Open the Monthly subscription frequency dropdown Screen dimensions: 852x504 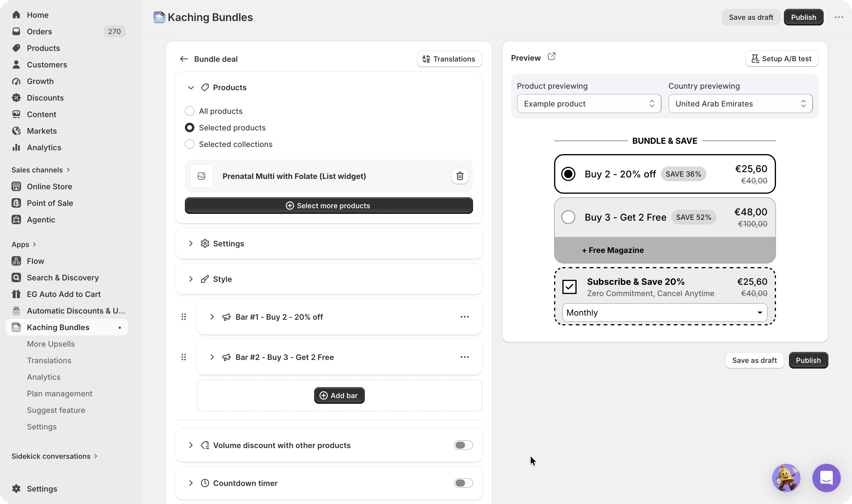(664, 312)
